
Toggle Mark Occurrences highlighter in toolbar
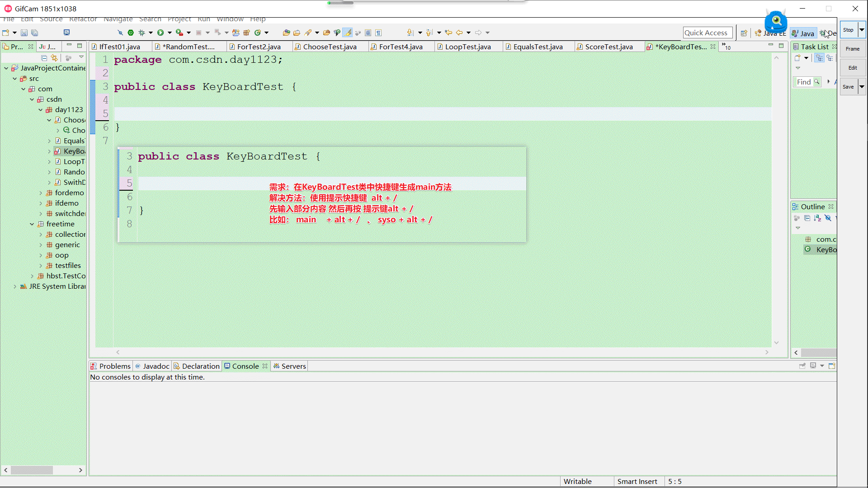(x=347, y=33)
